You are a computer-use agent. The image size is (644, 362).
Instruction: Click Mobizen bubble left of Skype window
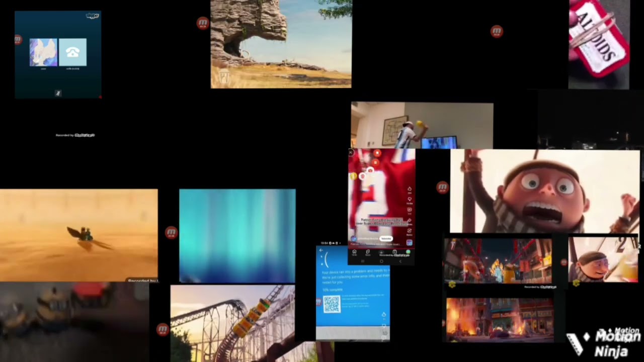18,39
